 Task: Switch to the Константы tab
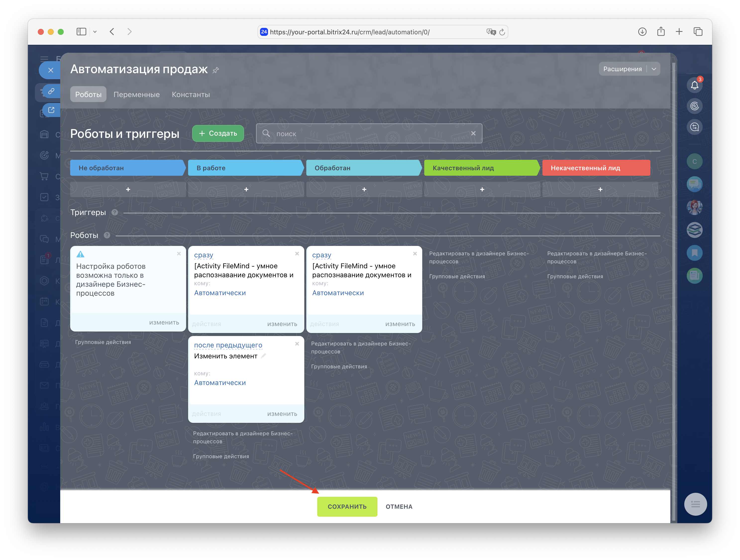(191, 94)
